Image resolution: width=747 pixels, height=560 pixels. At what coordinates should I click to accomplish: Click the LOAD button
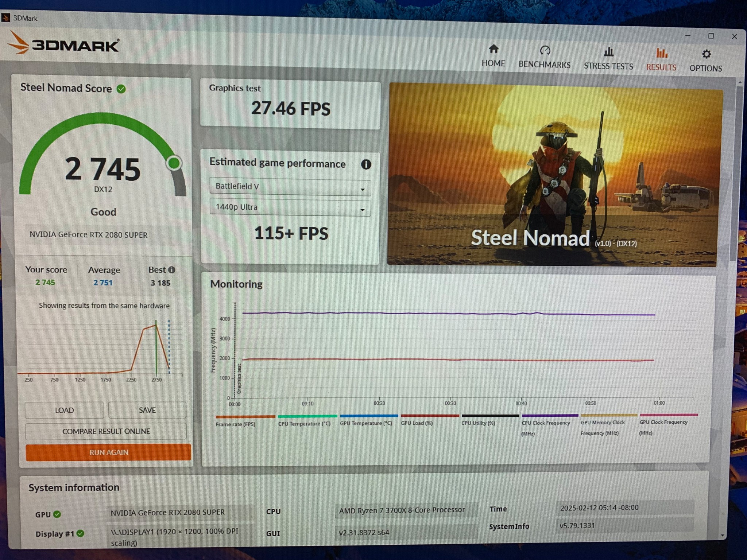(x=64, y=411)
